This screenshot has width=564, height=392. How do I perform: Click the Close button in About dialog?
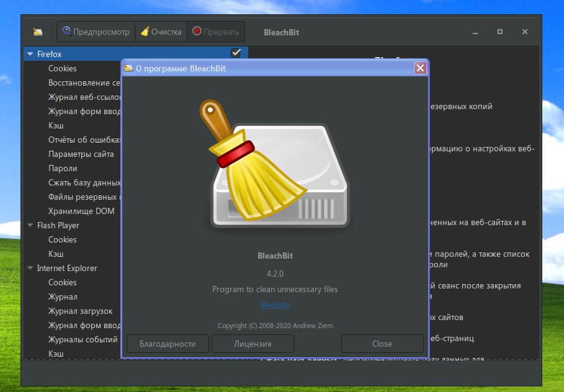click(382, 344)
